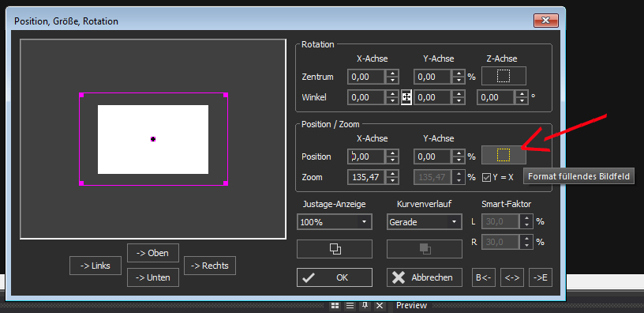Confirm with the OK button
Image resolution: width=644 pixels, height=313 pixels.
[335, 277]
